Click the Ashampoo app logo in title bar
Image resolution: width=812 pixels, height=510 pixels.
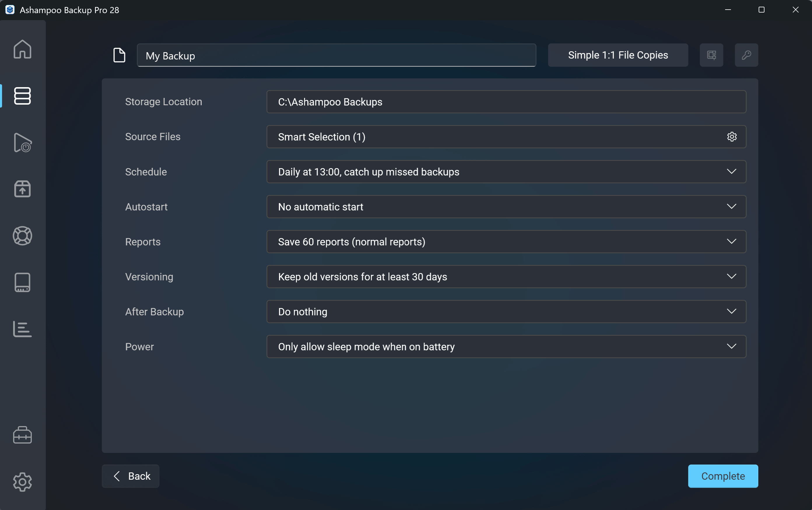tap(10, 10)
